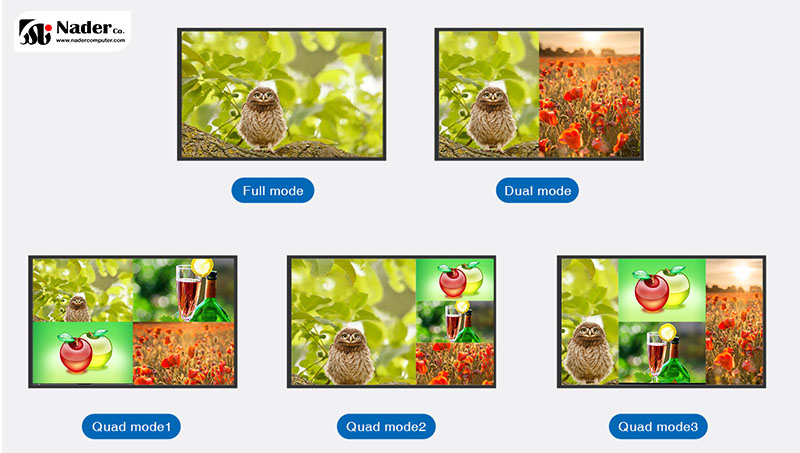Screen dimensions: 800x453
Task: Click the apple pane in Quad mode2 screen
Action: [455, 280]
